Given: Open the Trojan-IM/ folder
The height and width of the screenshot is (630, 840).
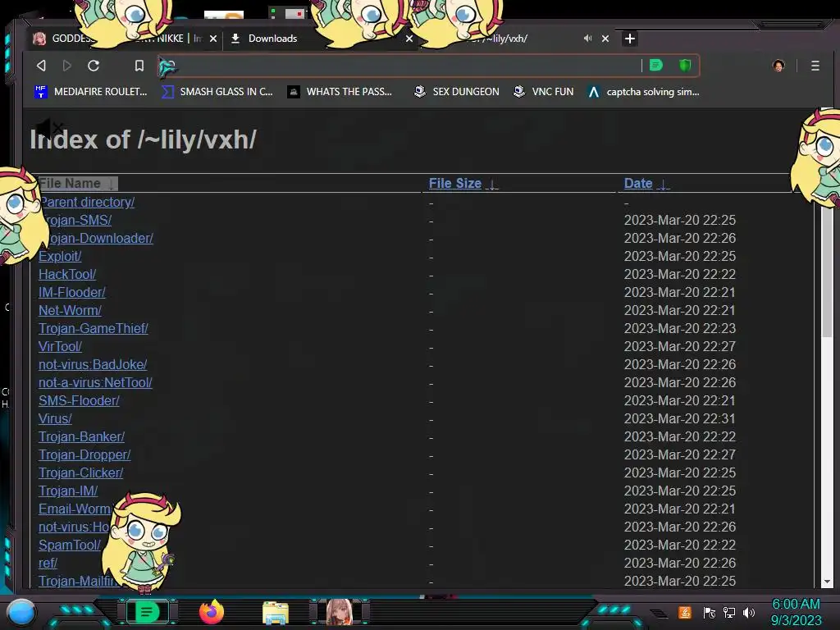Looking at the screenshot, I should click(x=68, y=491).
